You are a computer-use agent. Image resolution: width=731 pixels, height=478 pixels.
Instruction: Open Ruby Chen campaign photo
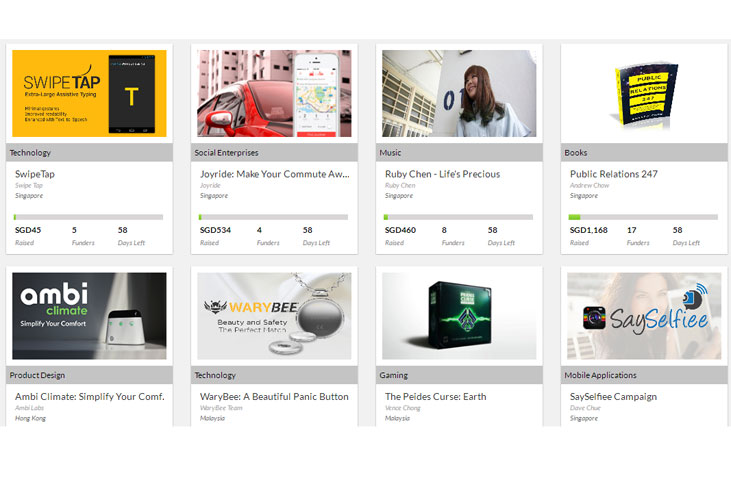click(x=459, y=94)
